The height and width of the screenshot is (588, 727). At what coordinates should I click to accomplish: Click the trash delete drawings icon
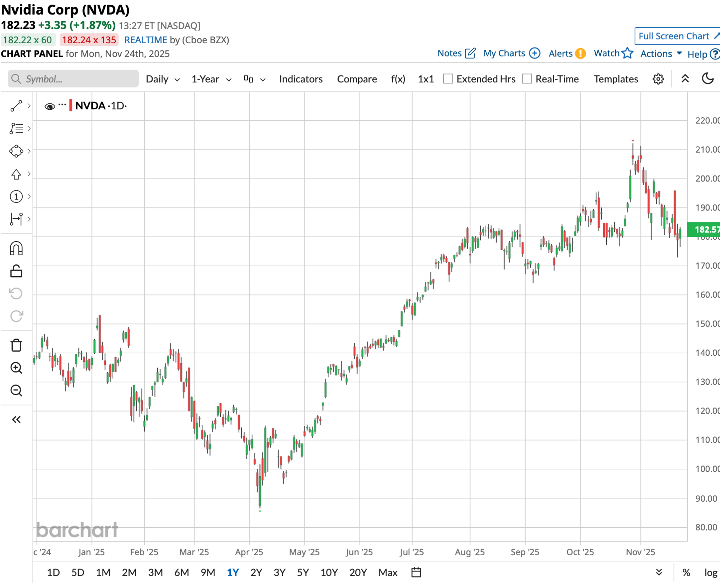pyautogui.click(x=16, y=345)
